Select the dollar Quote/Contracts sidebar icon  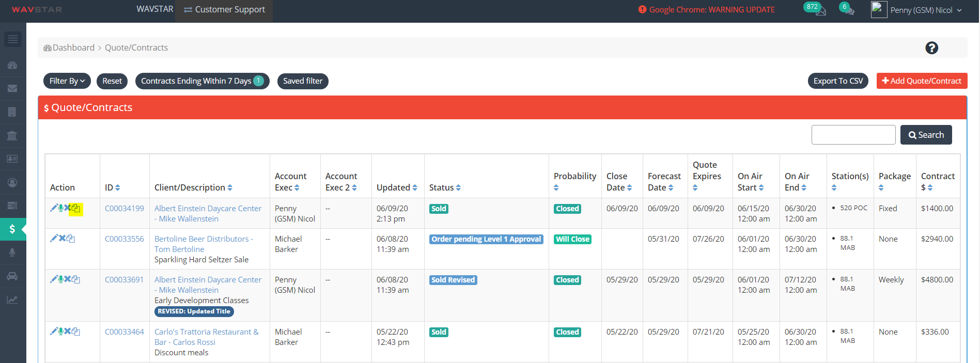[12, 229]
